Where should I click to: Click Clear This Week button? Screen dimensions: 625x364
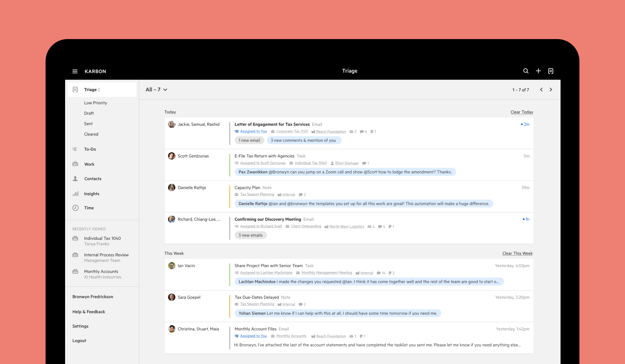[517, 253]
